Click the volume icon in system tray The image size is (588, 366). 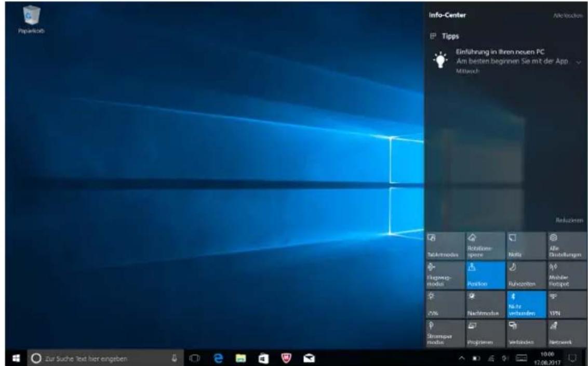[x=506, y=359]
